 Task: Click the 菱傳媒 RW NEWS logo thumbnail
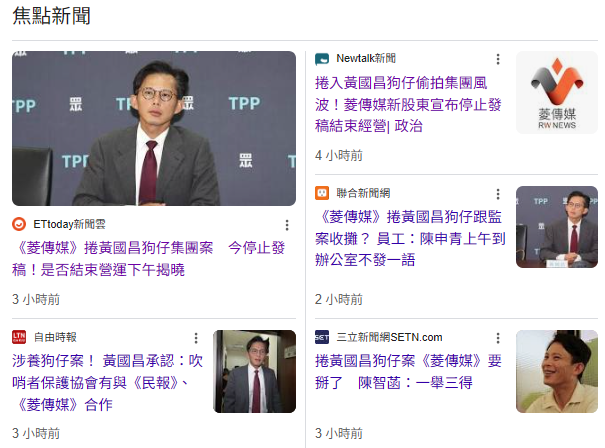click(x=557, y=93)
